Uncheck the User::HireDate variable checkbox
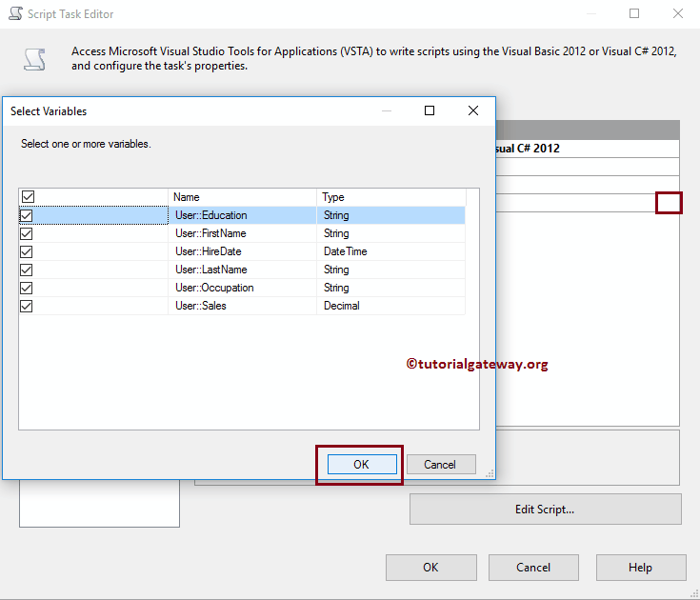 (x=27, y=251)
